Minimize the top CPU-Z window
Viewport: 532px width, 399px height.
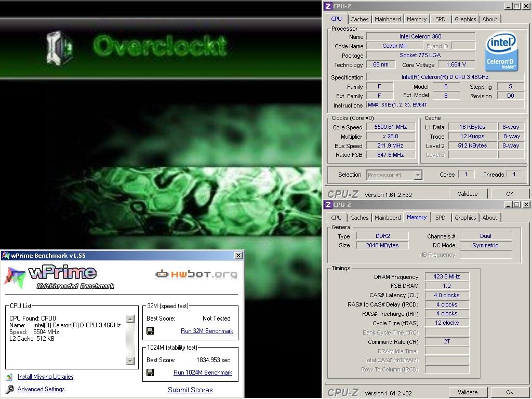[x=508, y=6]
